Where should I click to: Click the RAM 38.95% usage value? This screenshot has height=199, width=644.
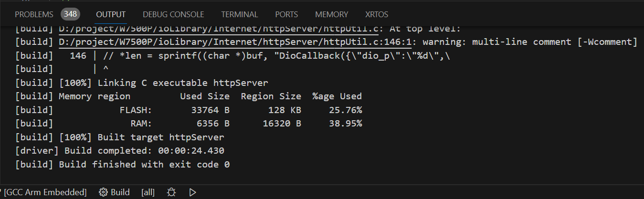point(345,124)
